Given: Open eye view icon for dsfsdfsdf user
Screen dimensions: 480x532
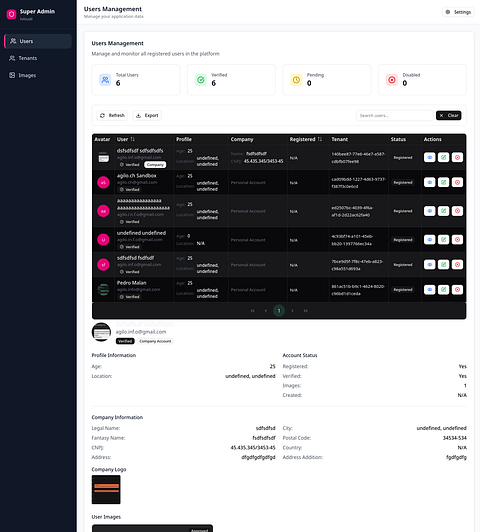Looking at the screenshot, I should click(429, 157).
